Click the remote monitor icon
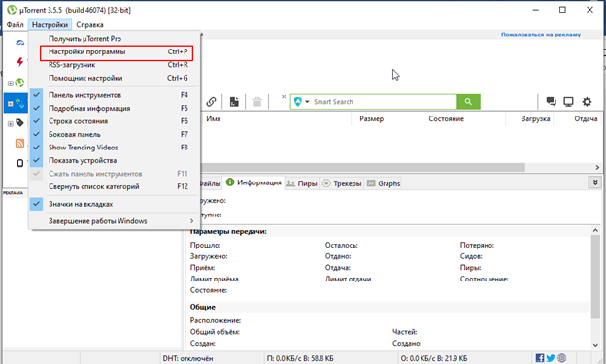 point(568,102)
